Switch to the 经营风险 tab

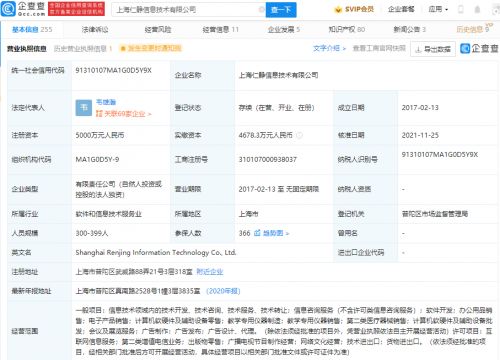[x=158, y=30]
